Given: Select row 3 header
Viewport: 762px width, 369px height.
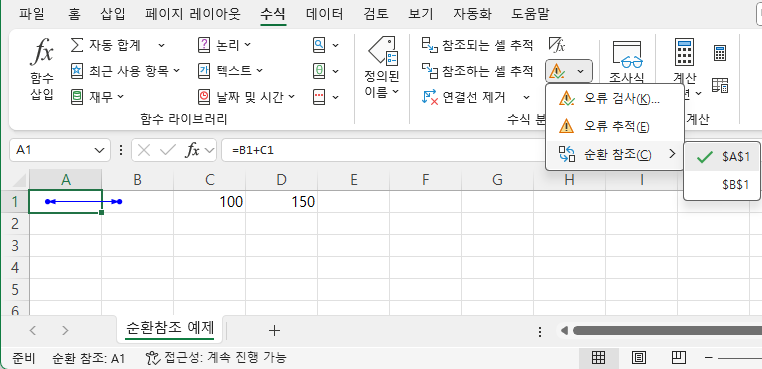Looking at the screenshot, I should click(15, 246).
